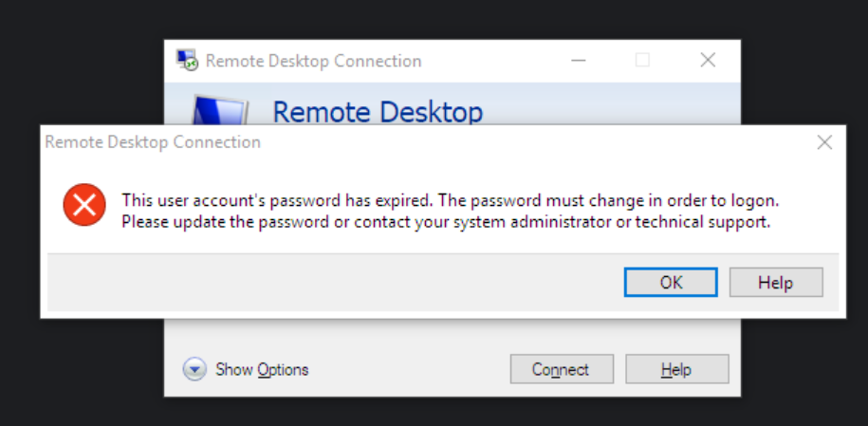Screen dimensions: 868x426
Task: Open Help next to the Connect button
Action: [x=676, y=369]
